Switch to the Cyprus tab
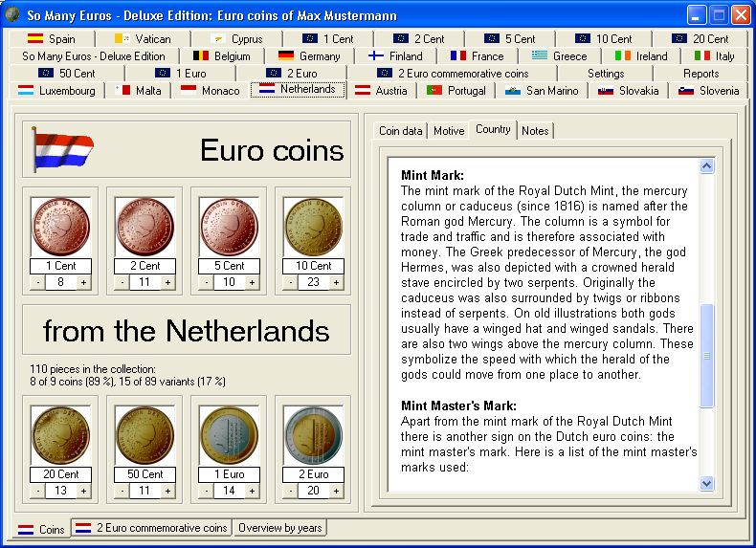This screenshot has height=548, width=756. pos(236,38)
